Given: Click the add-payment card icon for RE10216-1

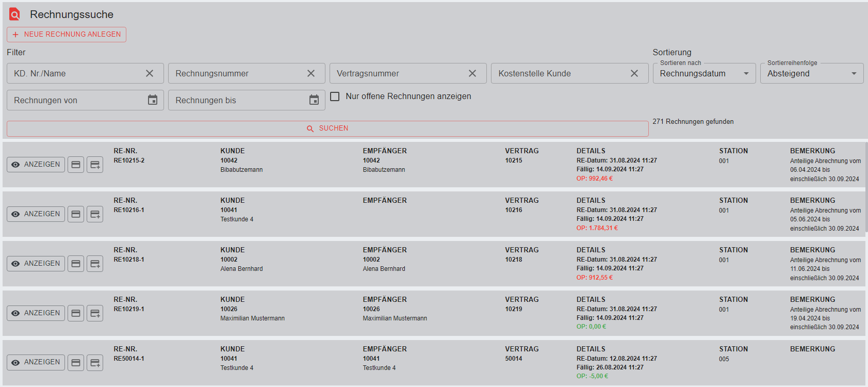Looking at the screenshot, I should tap(95, 214).
